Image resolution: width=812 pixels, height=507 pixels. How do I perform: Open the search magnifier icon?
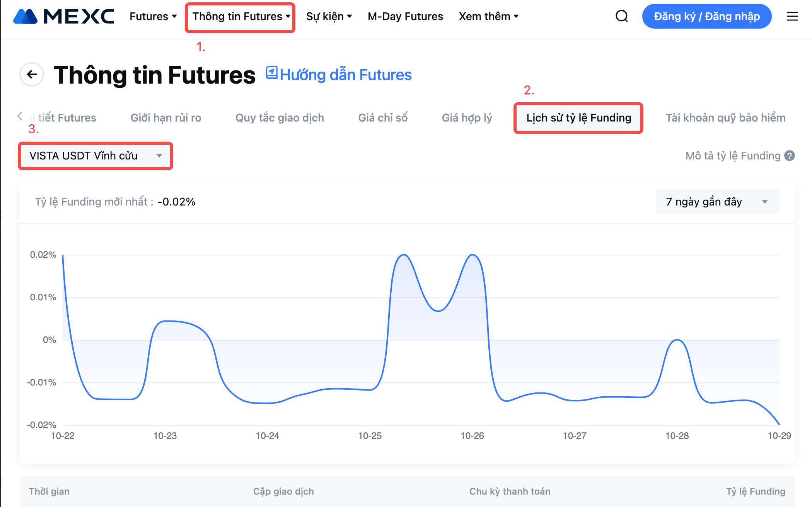(x=622, y=16)
